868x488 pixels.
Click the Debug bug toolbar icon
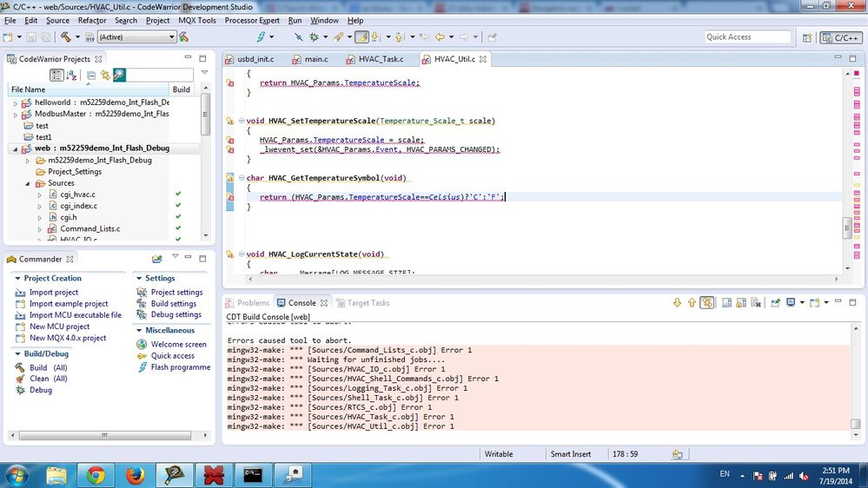point(314,37)
